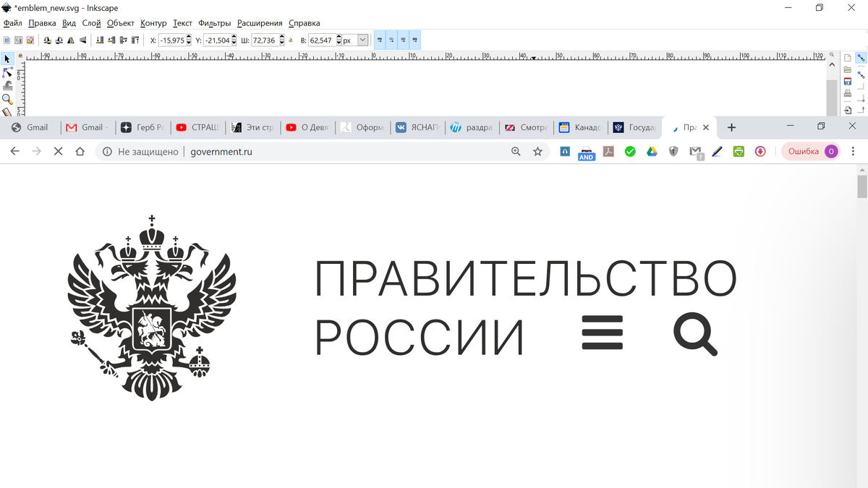Switch to the Герб Chrome tab

coord(142,127)
